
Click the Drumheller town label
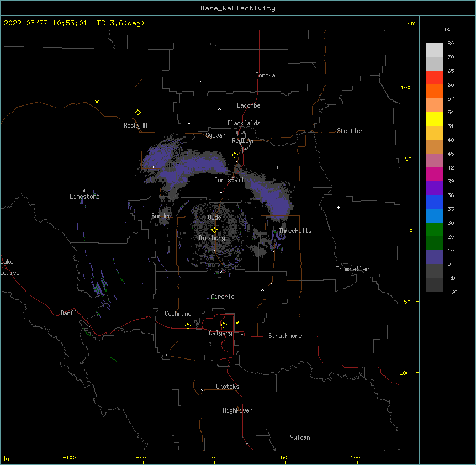pyautogui.click(x=352, y=269)
